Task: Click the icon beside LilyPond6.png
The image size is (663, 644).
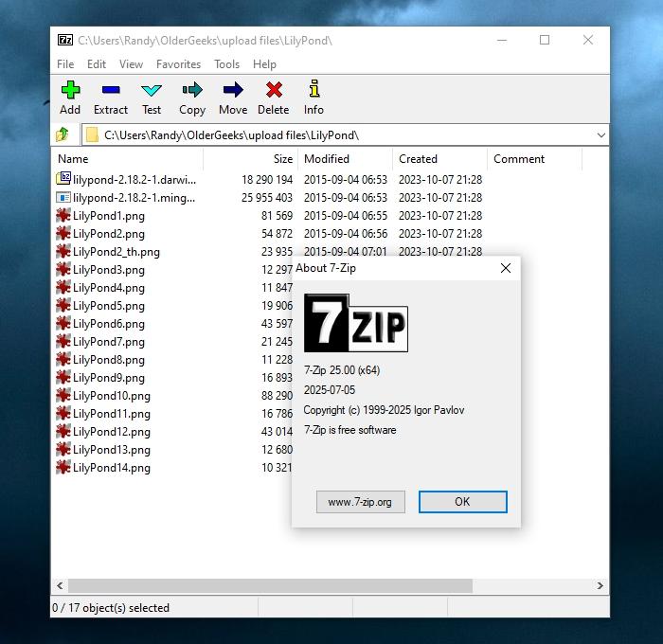Action: coord(63,323)
